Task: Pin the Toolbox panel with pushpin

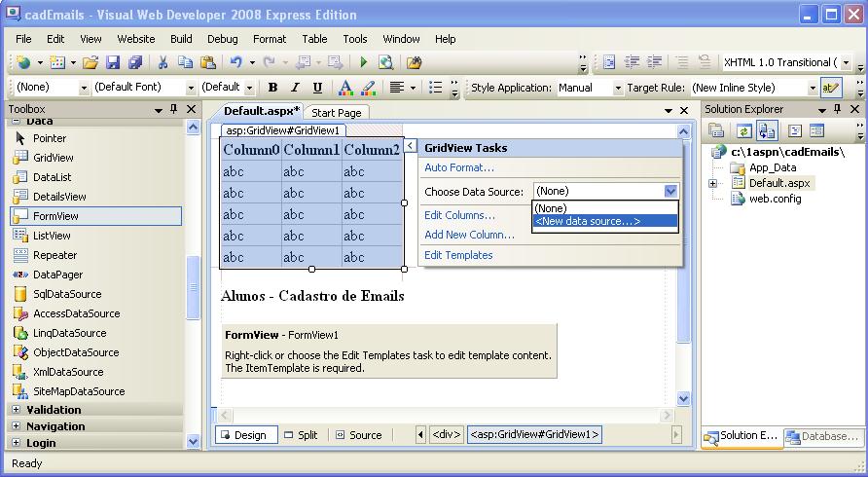Action: 174,109
